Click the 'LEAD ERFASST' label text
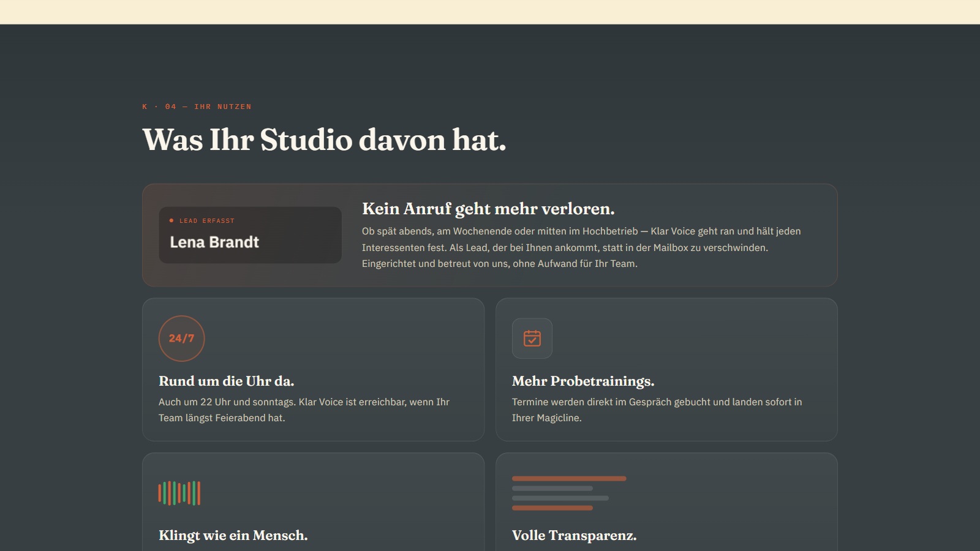 click(x=207, y=220)
